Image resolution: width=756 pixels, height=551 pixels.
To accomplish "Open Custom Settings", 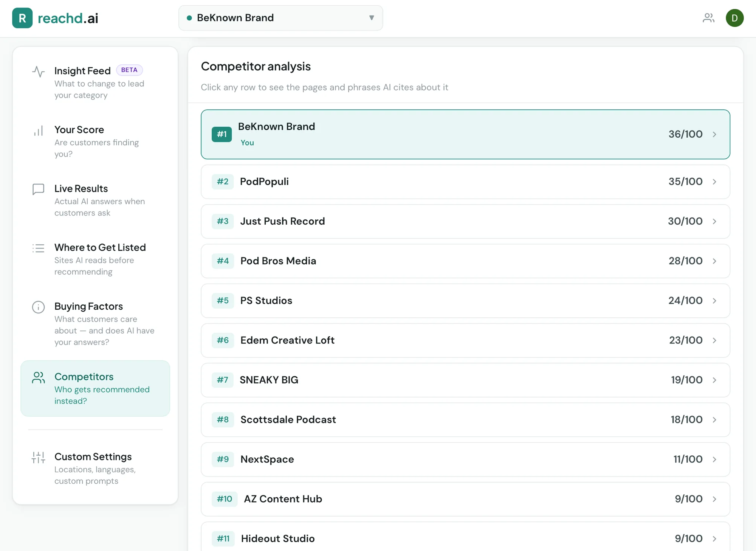I will (x=95, y=468).
